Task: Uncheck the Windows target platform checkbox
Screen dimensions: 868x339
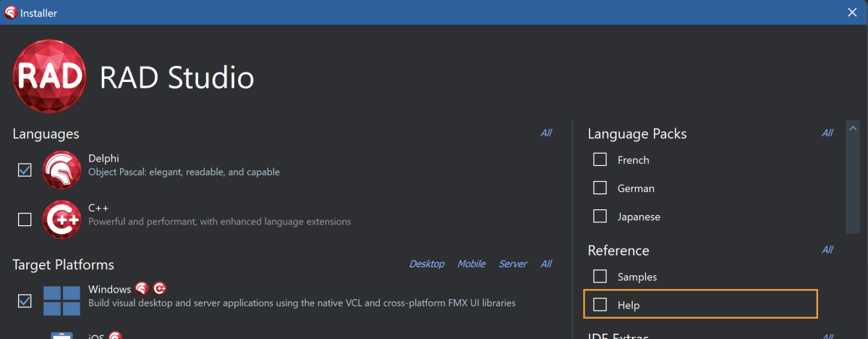Action: (25, 301)
